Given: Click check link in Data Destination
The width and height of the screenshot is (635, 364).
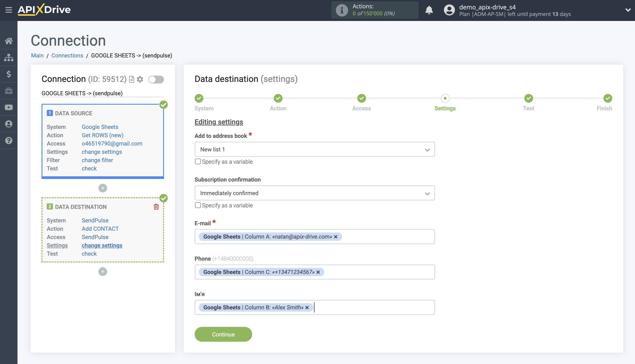Looking at the screenshot, I should coord(89,253).
